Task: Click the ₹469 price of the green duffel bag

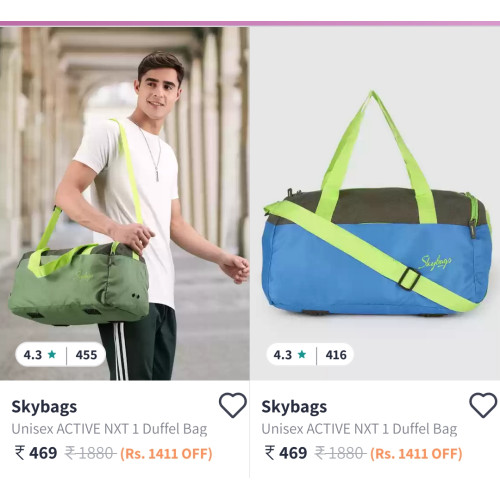Action: click(36, 453)
